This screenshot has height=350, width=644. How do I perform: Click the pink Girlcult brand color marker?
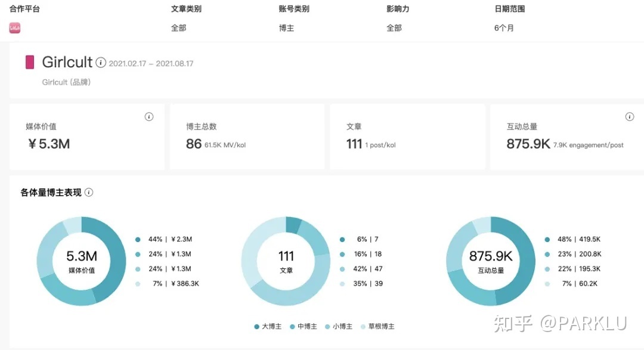tap(29, 62)
